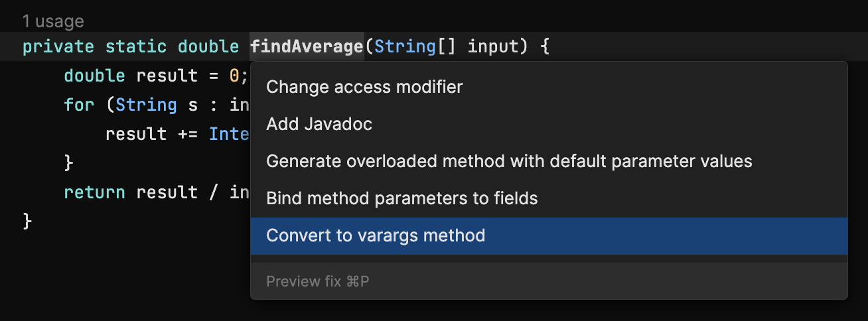Screen dimensions: 868x321
Task: Click the static keyword
Action: [x=135, y=46]
